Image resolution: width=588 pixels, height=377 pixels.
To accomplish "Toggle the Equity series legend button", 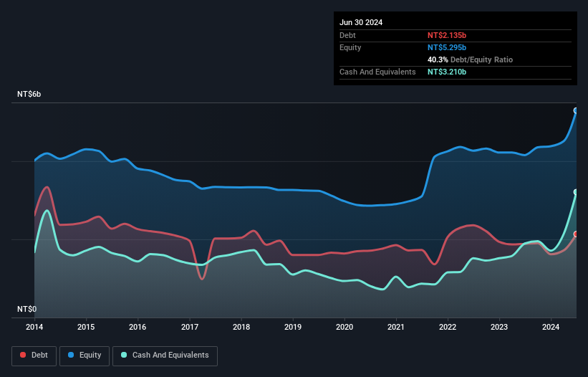I will (85, 355).
